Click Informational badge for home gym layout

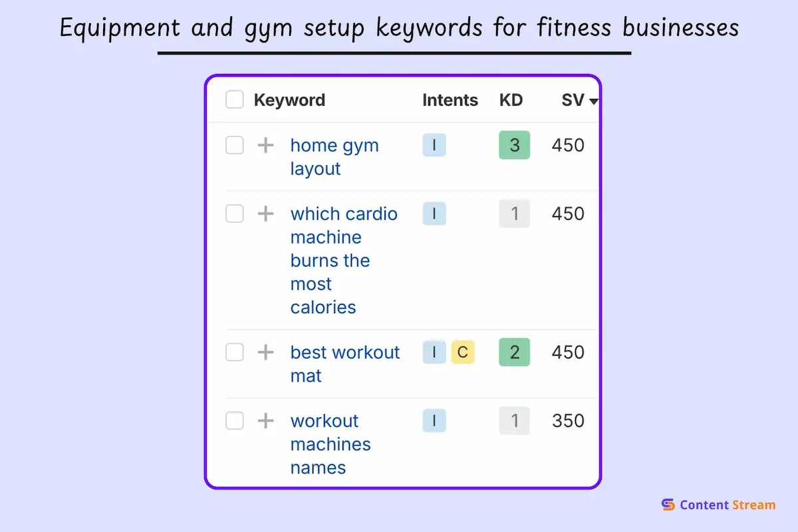coord(434,145)
